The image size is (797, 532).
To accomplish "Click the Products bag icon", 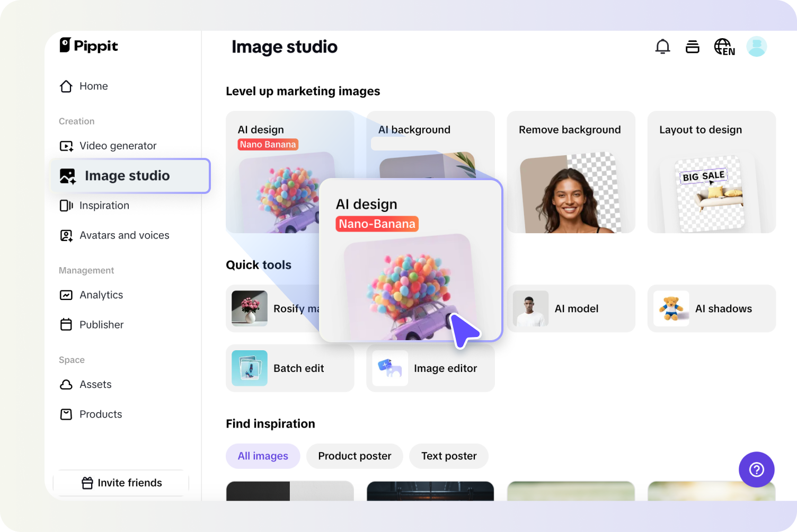I will point(66,414).
